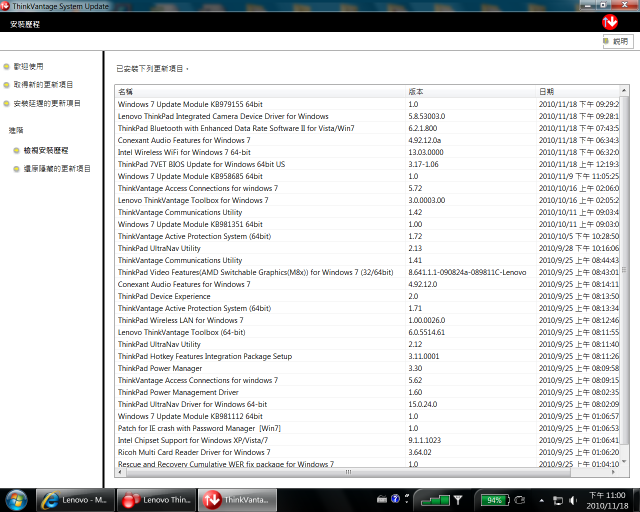
Task: Select Patch for IE crash with Password Manager row
Action: pyautogui.click(x=367, y=428)
